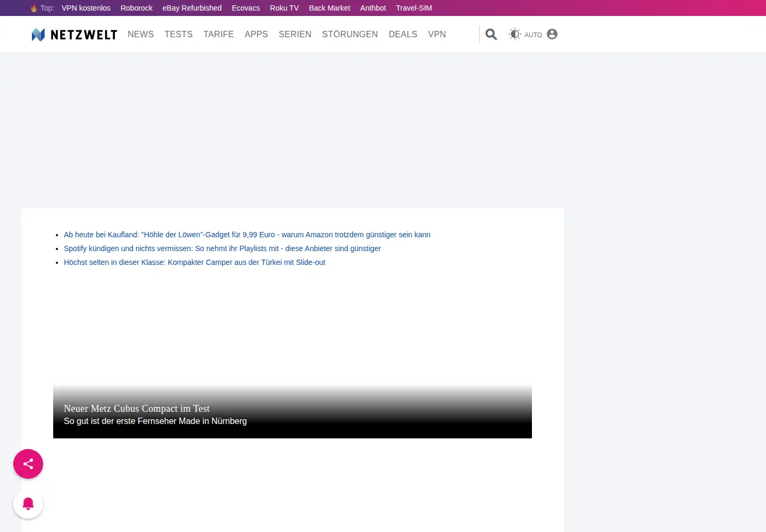Click the Ecovacs top link
Image resolution: width=766 pixels, height=532 pixels.
tap(246, 8)
